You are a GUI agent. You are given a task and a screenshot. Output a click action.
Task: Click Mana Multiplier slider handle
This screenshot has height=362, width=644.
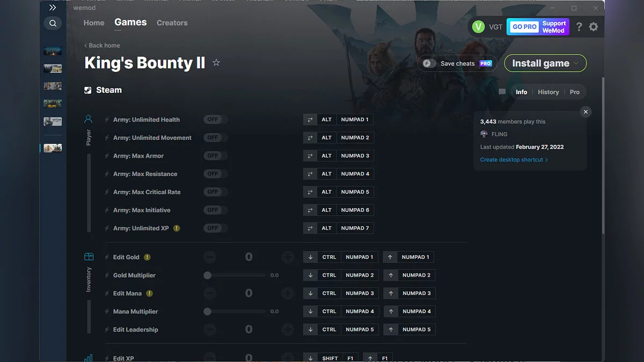208,311
